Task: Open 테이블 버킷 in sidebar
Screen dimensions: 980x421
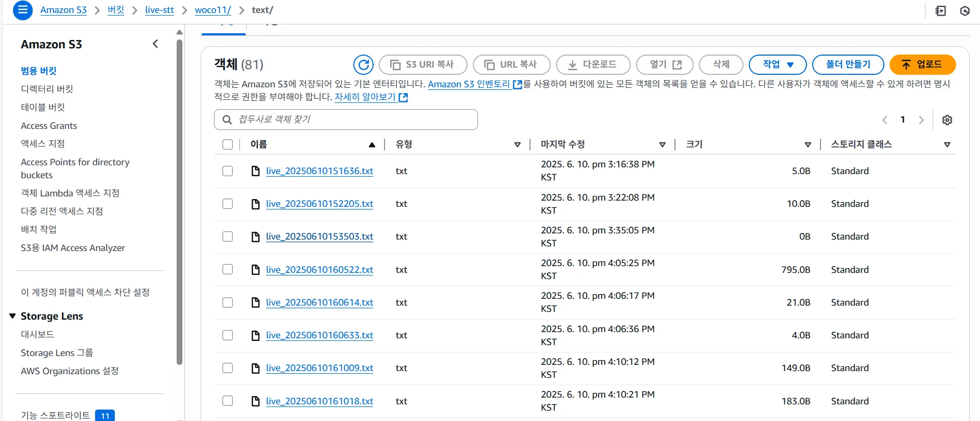Action: pos(43,107)
